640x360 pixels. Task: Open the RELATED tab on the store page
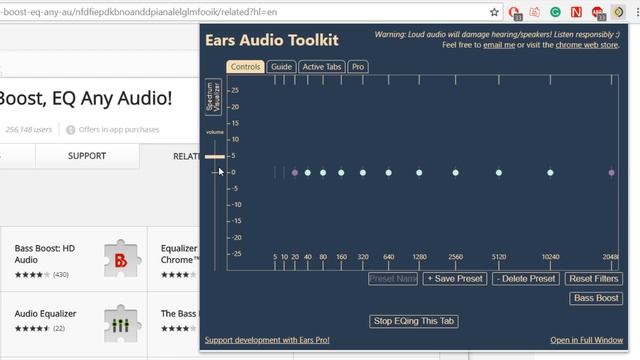tap(186, 156)
